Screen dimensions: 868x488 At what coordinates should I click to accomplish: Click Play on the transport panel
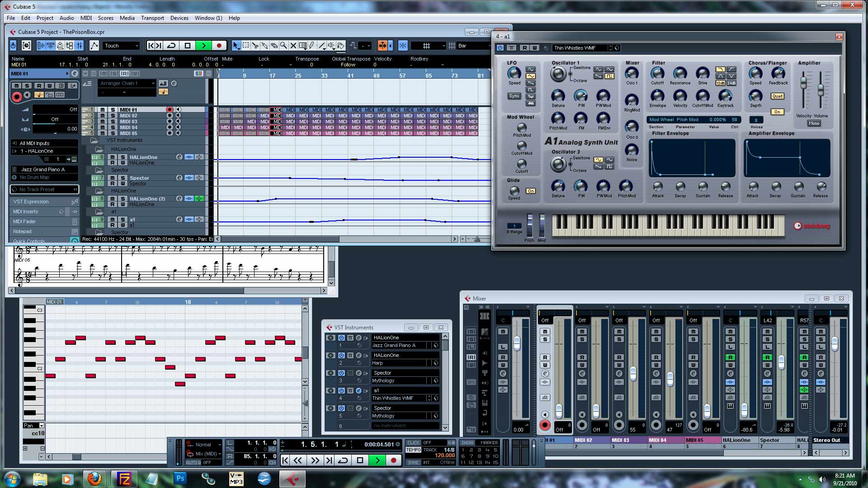[377, 460]
